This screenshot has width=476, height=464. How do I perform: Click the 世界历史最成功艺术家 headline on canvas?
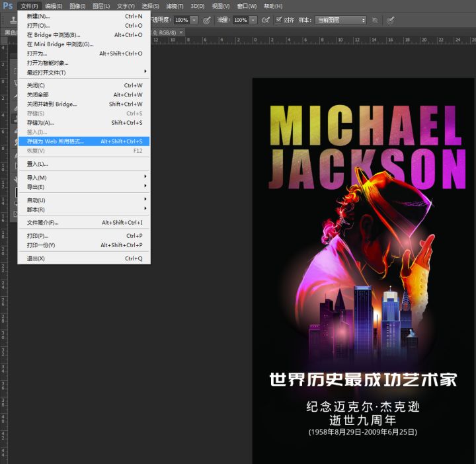point(363,379)
